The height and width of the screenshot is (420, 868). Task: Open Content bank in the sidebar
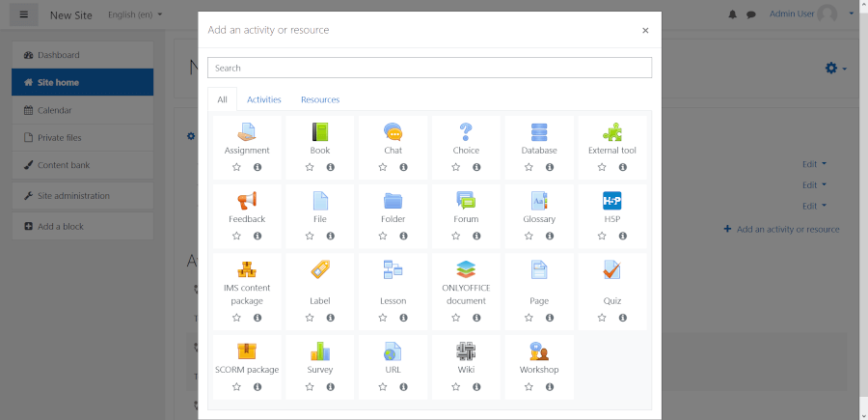[83, 165]
